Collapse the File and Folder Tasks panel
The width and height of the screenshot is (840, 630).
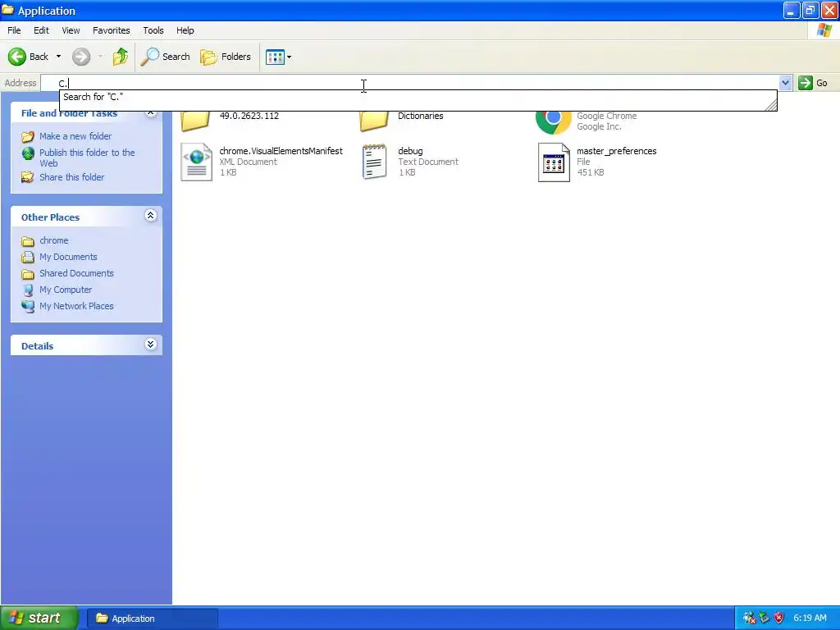click(151, 112)
